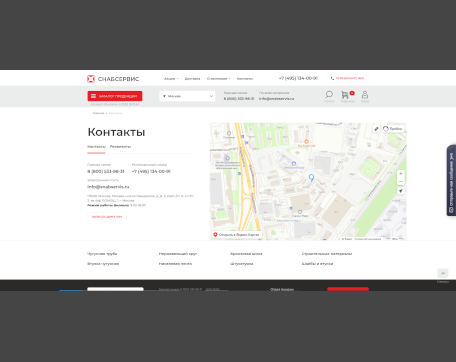
Task: Click the request callback button in header
Action: (347, 78)
